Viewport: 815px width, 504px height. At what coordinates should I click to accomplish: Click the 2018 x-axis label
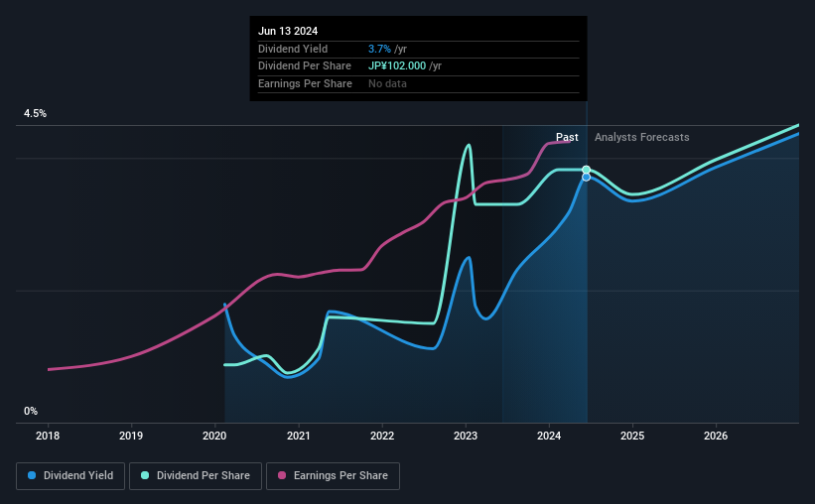coord(48,436)
